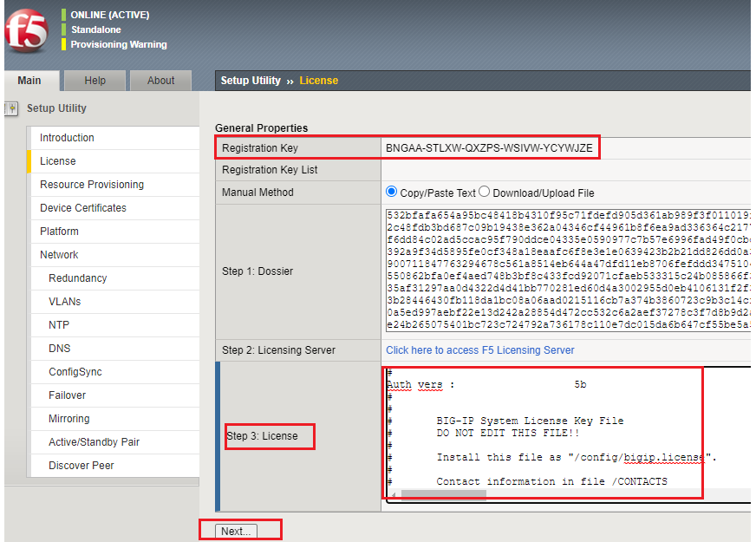Click the Step 3: License label
The height and width of the screenshot is (542, 756).
[x=263, y=436]
